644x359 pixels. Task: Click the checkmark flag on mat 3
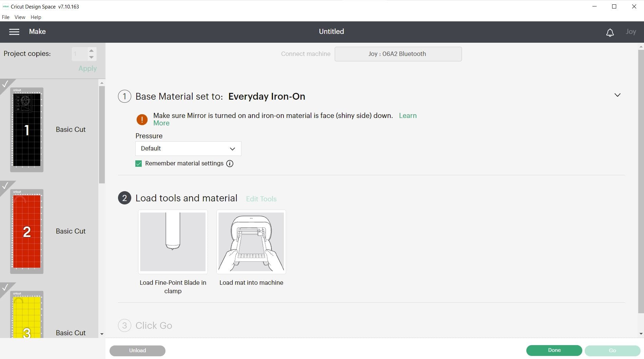click(5, 287)
